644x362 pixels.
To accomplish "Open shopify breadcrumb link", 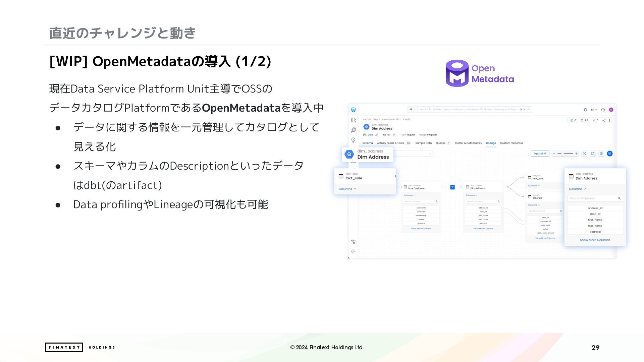I will pyautogui.click(x=407, y=119).
